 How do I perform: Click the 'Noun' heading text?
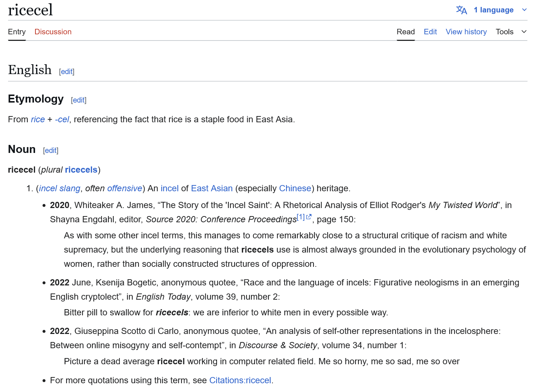(x=22, y=149)
